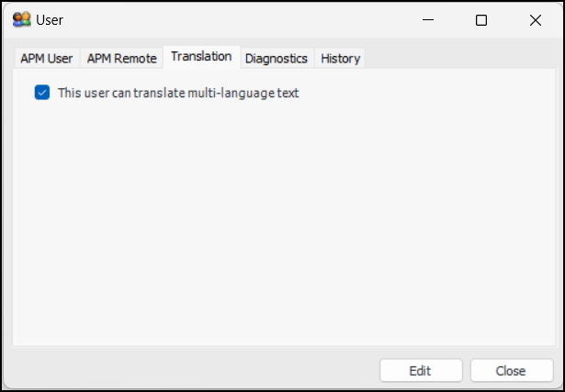The height and width of the screenshot is (392, 565).
Task: Click empty tab strip right of History
Action: point(459,58)
